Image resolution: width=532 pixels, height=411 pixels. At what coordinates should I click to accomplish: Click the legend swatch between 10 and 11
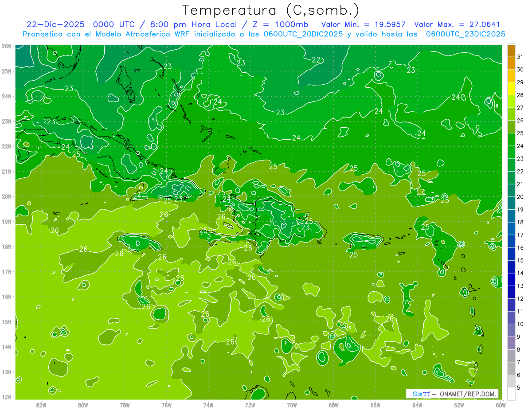pyautogui.click(x=511, y=317)
